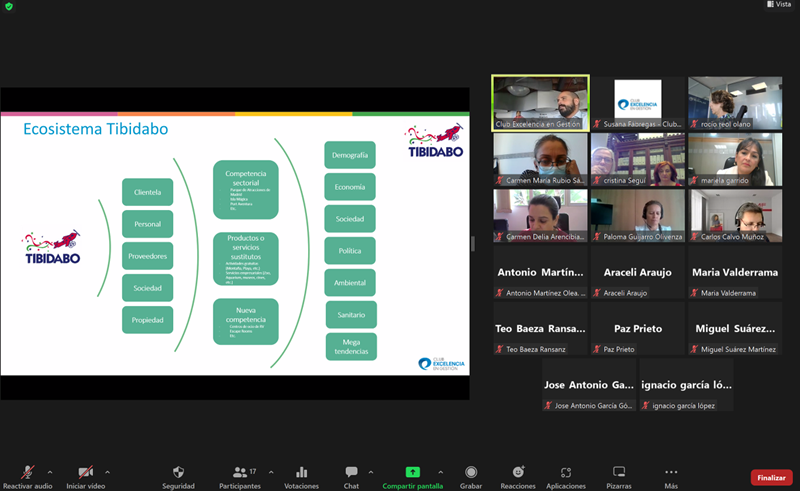Viewport: 800px width, 491px height.
Task: Select ignacio garcía lópez participant tile
Action: click(686, 384)
